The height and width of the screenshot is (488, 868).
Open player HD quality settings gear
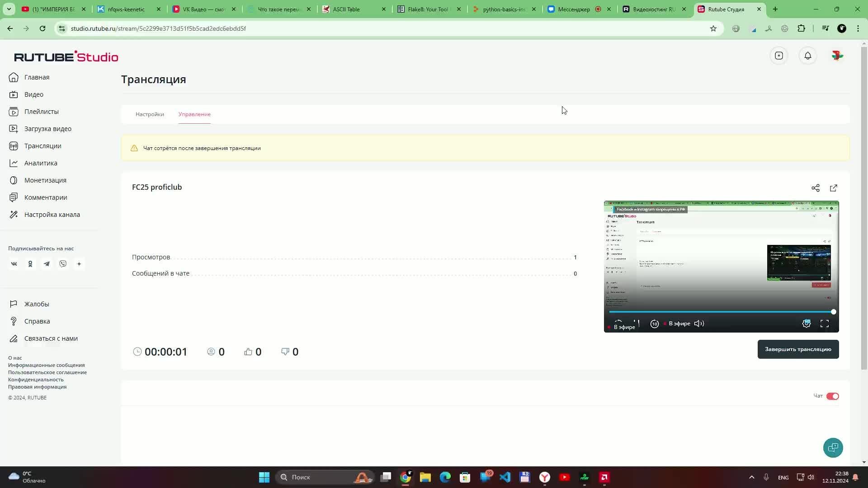pos(806,324)
